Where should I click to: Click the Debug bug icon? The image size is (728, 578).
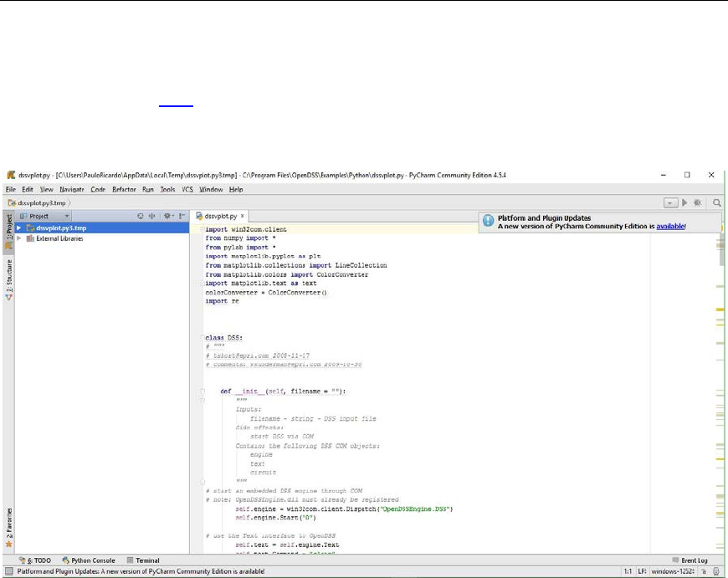697,202
